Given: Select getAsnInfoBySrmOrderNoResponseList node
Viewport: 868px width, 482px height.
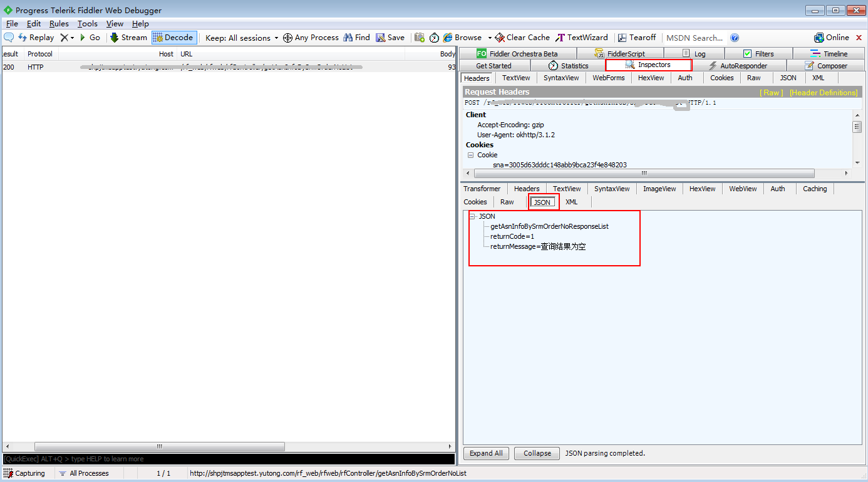Looking at the screenshot, I should point(549,226).
